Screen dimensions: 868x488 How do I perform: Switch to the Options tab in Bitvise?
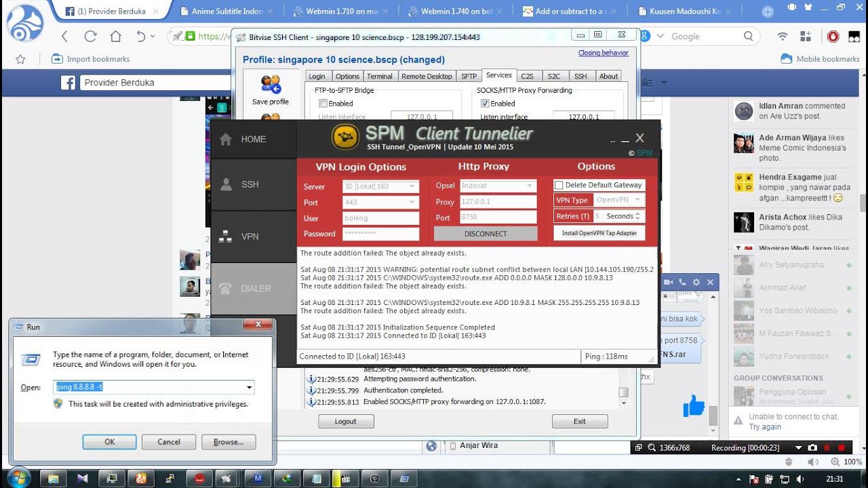click(x=347, y=77)
